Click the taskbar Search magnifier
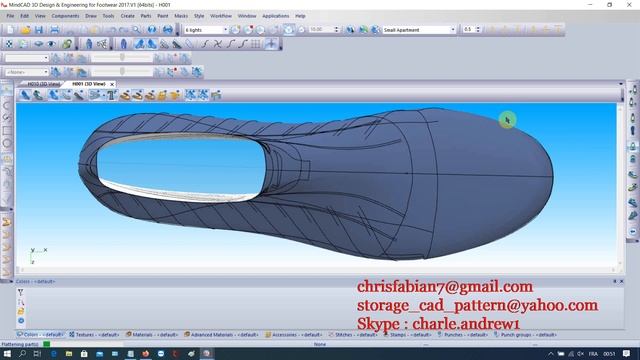This screenshot has width=640, height=360. coord(22,354)
